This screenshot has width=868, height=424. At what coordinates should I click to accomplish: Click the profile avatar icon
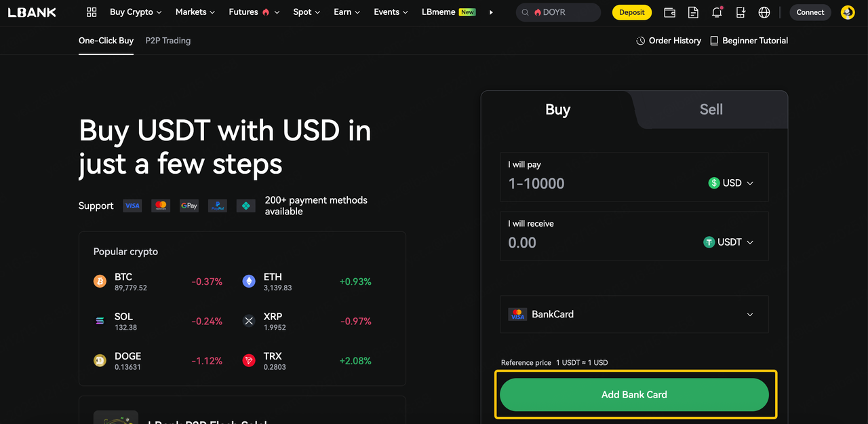pos(848,12)
